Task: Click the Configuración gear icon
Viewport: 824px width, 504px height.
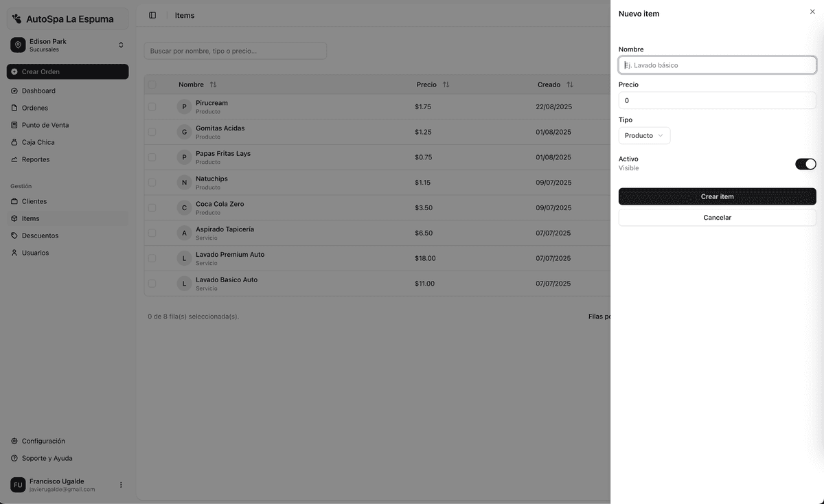Action: [x=14, y=441]
